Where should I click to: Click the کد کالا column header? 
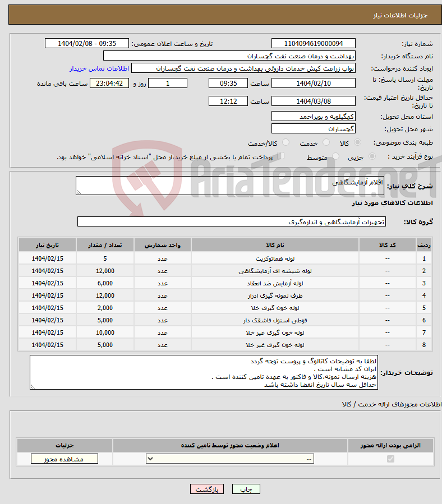388,245
